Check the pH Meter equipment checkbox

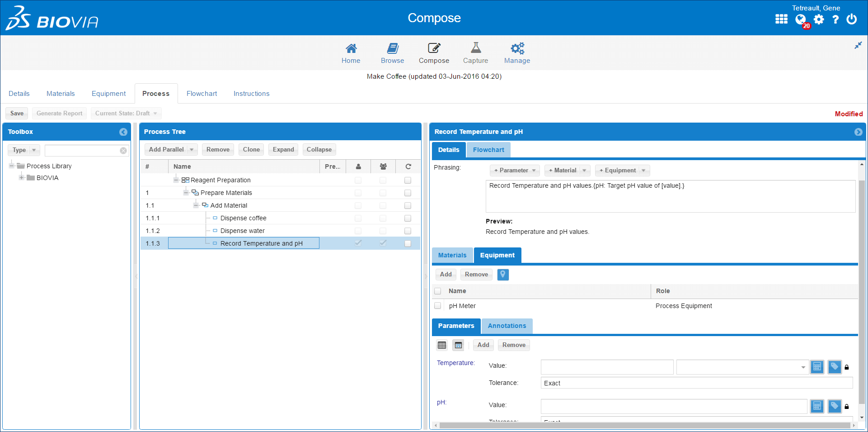(437, 306)
